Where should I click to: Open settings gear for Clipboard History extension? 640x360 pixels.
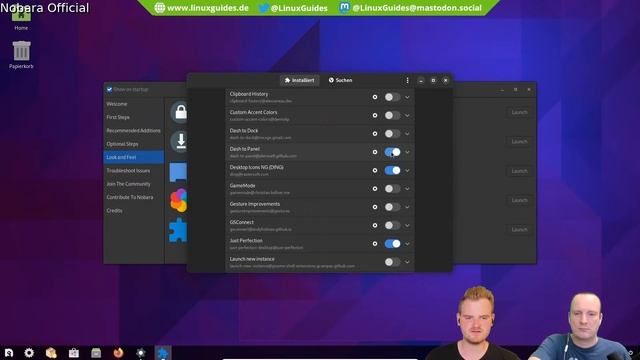point(375,97)
